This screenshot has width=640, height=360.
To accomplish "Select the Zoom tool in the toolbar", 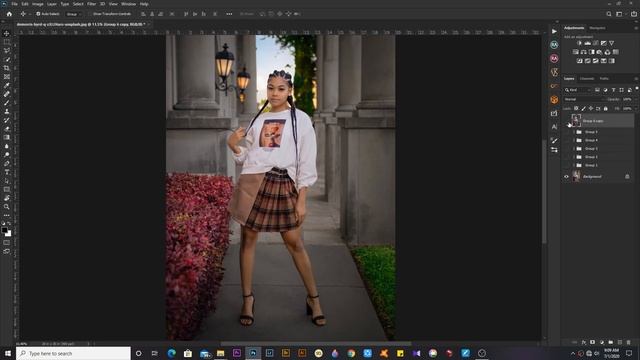I will click(7, 207).
